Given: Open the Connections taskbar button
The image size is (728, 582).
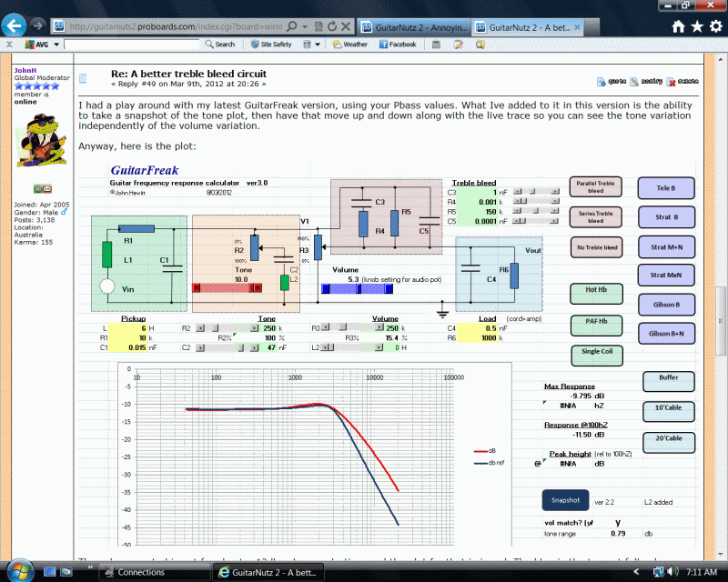Looking at the screenshot, I should pyautogui.click(x=154, y=572).
